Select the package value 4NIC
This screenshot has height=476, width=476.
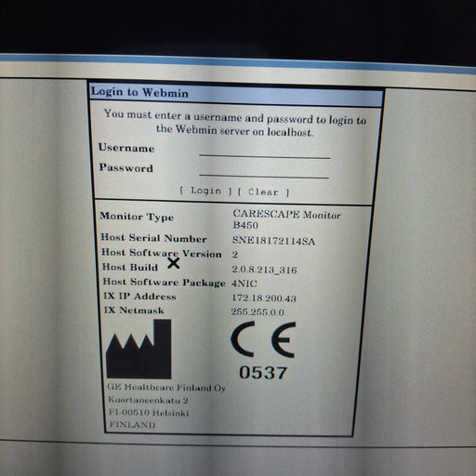point(245,284)
